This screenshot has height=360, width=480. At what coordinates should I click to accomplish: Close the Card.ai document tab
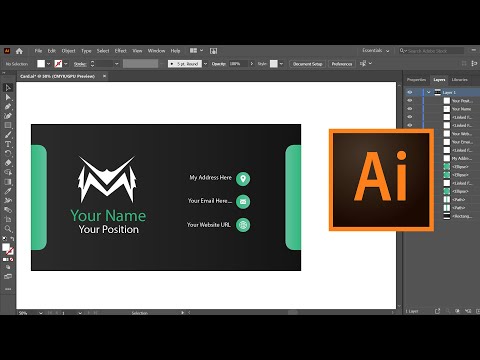pos(104,76)
